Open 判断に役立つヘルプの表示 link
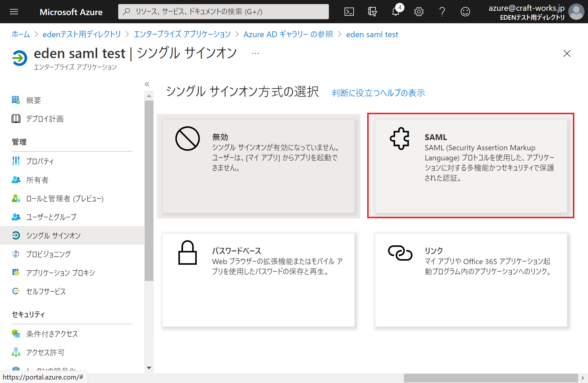This screenshot has height=383, width=588. (x=378, y=93)
